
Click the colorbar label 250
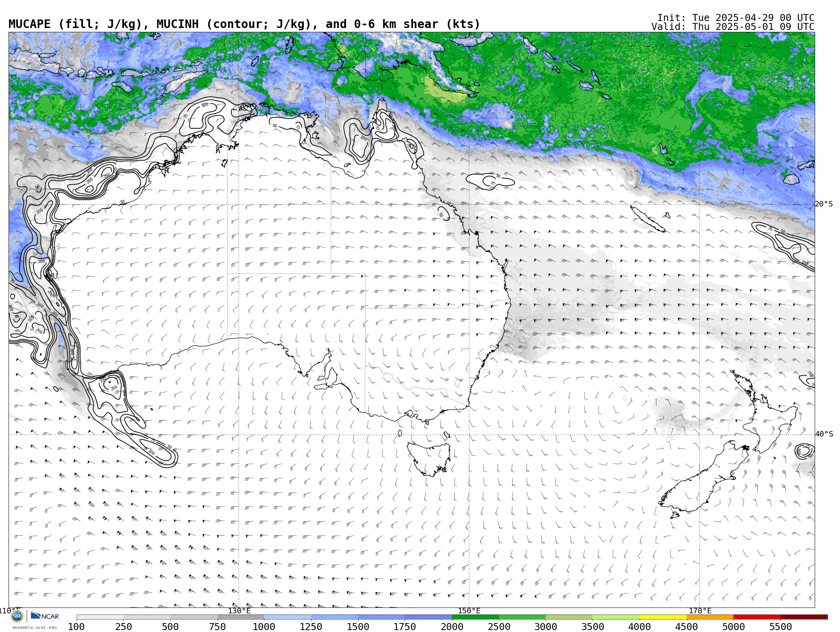123,627
